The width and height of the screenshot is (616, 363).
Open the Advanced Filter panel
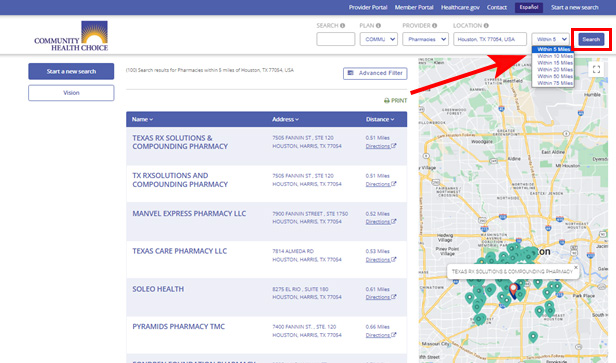pos(375,73)
